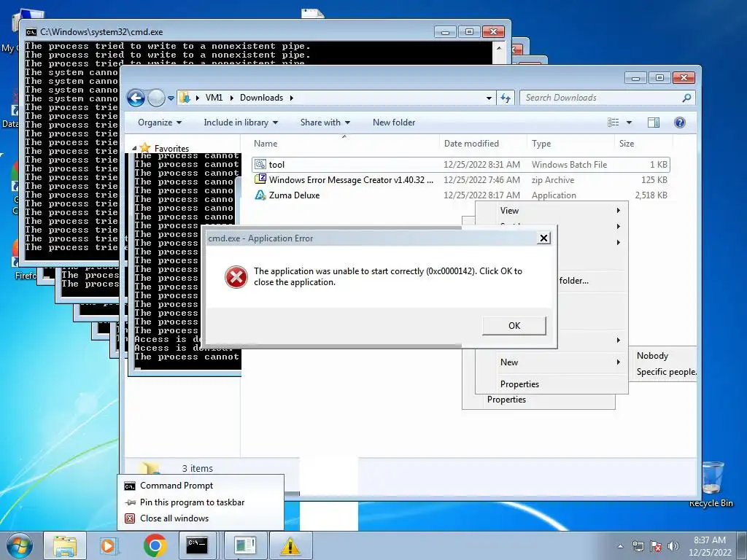
Task: Click OK in the Application Error dialog
Action: pos(514,326)
